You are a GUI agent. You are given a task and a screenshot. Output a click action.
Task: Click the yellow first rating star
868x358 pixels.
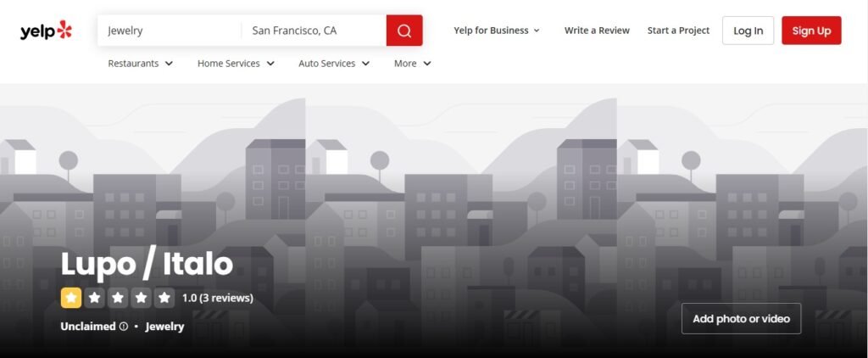pyautogui.click(x=71, y=298)
